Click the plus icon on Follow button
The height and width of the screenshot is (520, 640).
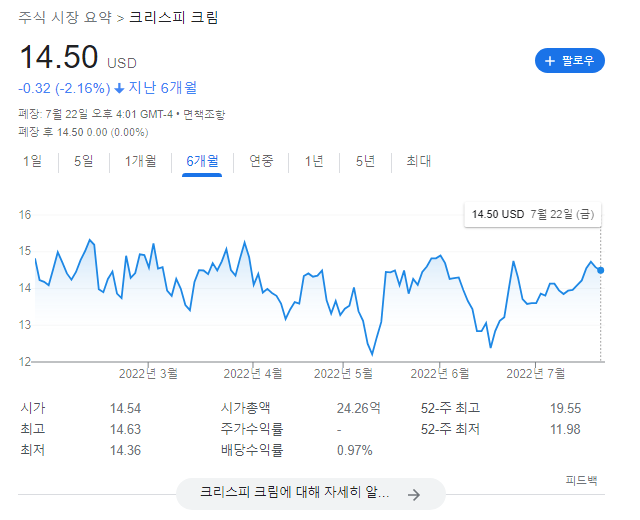(x=550, y=61)
